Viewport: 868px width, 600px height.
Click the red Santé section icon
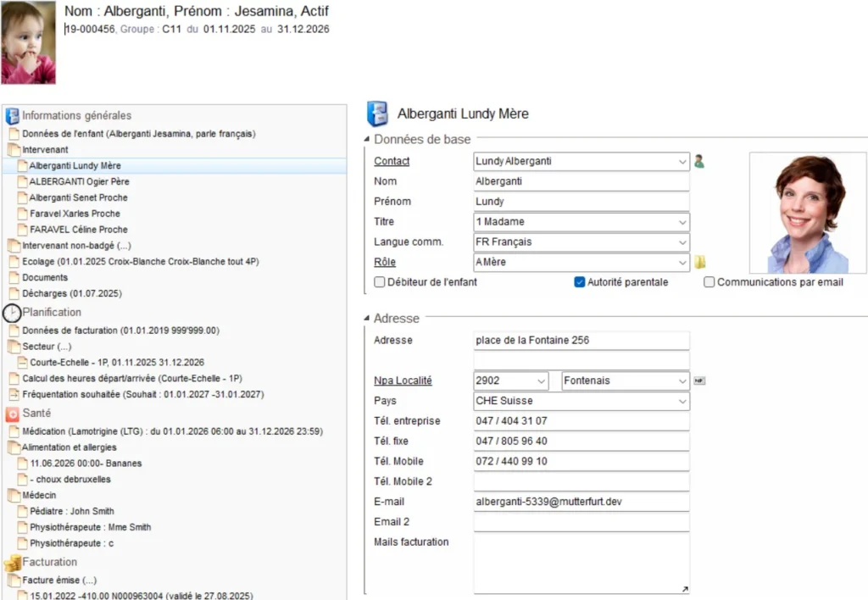12,414
